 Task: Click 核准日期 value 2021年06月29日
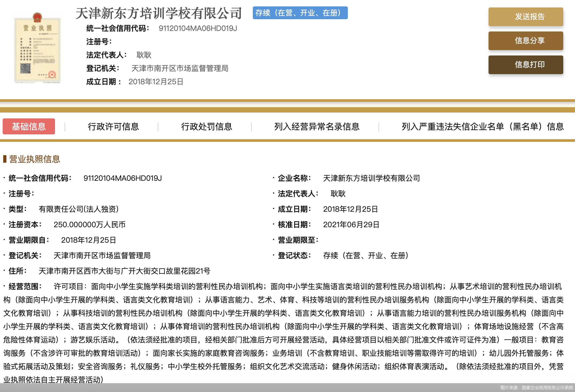click(351, 225)
